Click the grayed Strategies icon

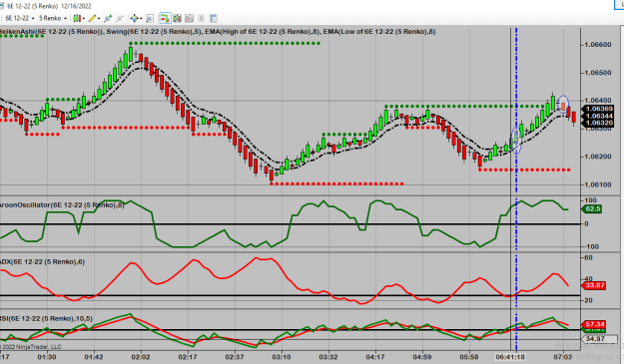tap(202, 18)
